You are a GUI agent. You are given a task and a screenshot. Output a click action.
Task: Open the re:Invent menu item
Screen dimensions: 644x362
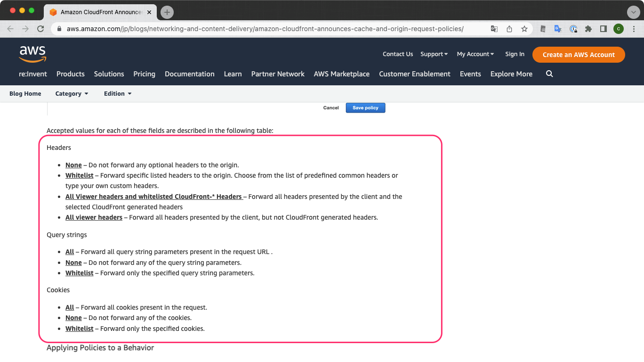pyautogui.click(x=32, y=74)
